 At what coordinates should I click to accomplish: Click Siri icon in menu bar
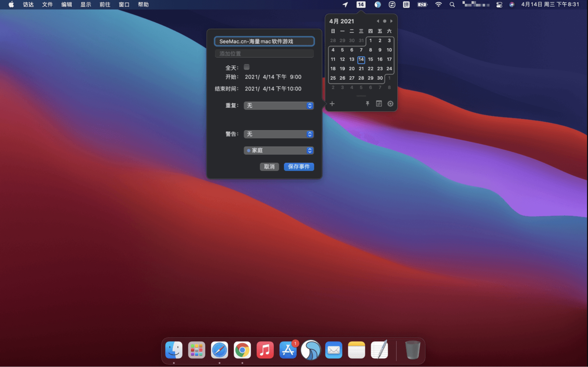(x=512, y=4)
